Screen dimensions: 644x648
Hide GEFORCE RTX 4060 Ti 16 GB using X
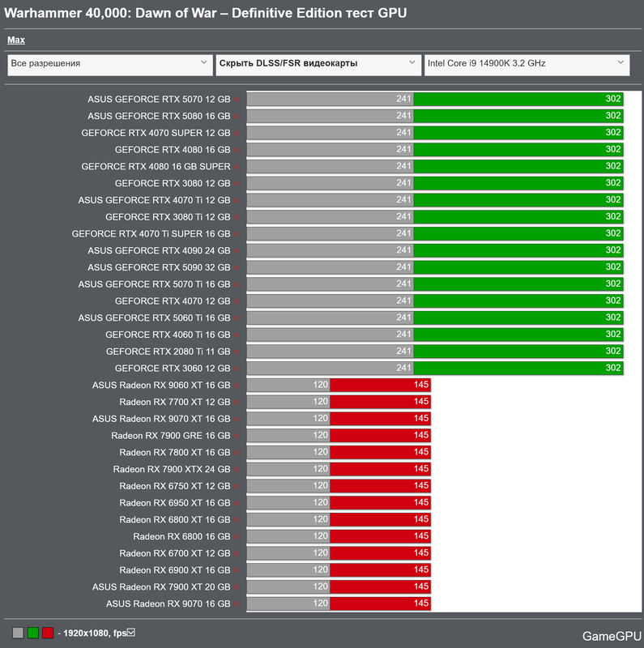(x=236, y=335)
